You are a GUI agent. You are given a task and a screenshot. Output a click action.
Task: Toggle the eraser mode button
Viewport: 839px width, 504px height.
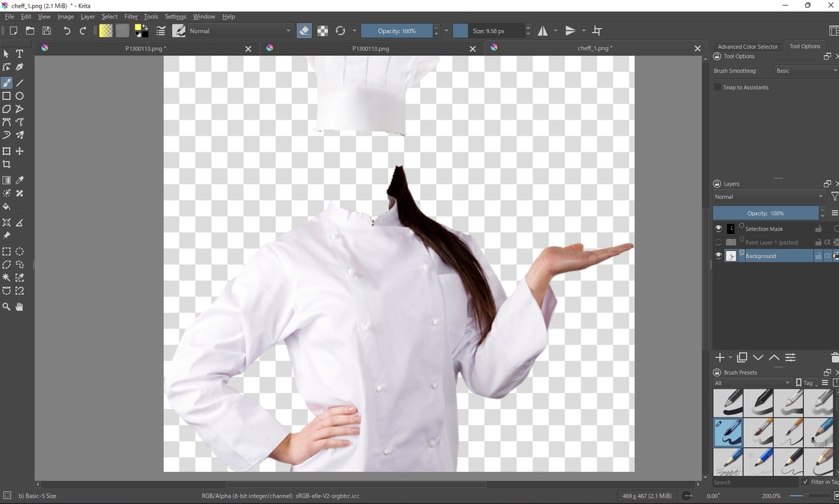coord(304,31)
